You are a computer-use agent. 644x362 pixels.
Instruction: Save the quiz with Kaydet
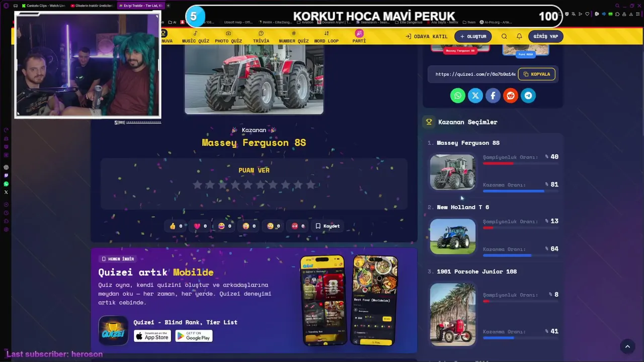[328, 226]
